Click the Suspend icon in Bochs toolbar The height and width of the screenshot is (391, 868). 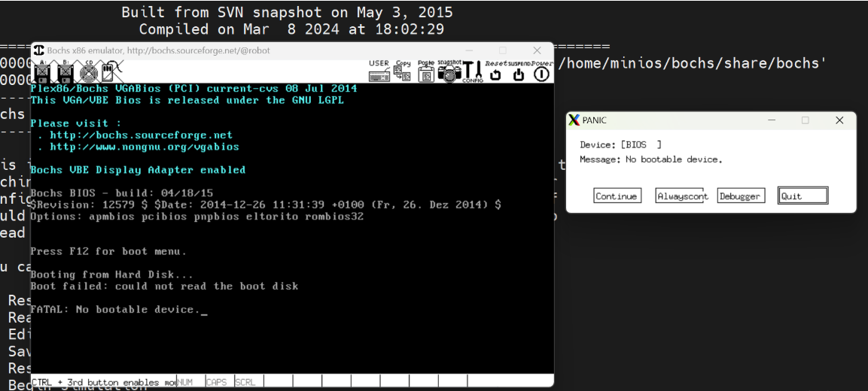click(519, 71)
